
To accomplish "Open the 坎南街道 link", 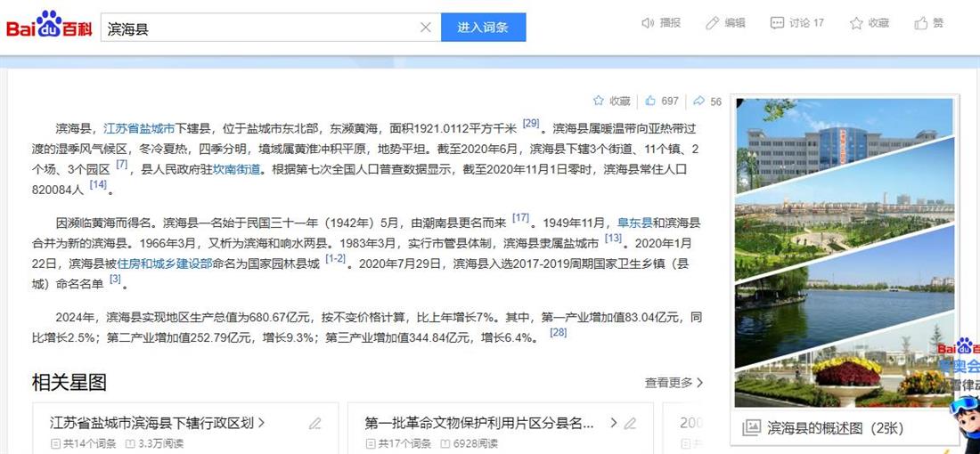I will coord(236,169).
